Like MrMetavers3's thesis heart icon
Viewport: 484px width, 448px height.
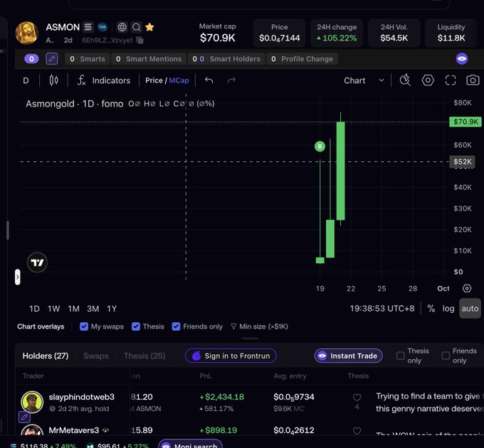pyautogui.click(x=357, y=431)
